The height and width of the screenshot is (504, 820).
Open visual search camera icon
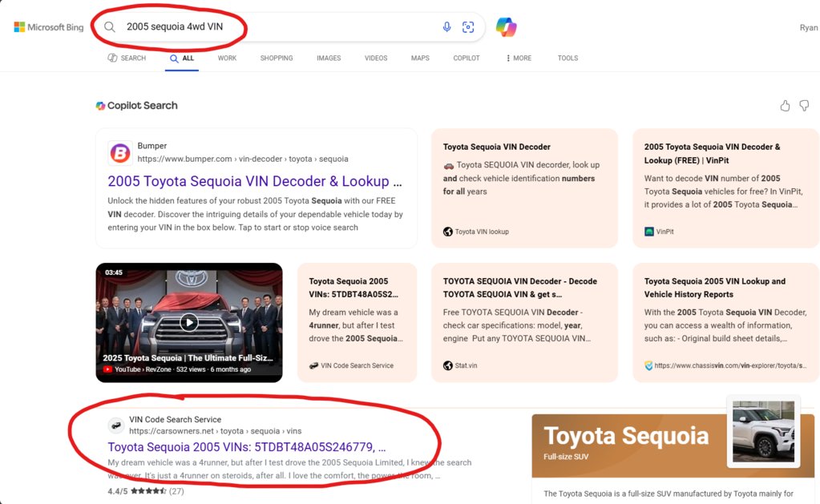coord(468,26)
